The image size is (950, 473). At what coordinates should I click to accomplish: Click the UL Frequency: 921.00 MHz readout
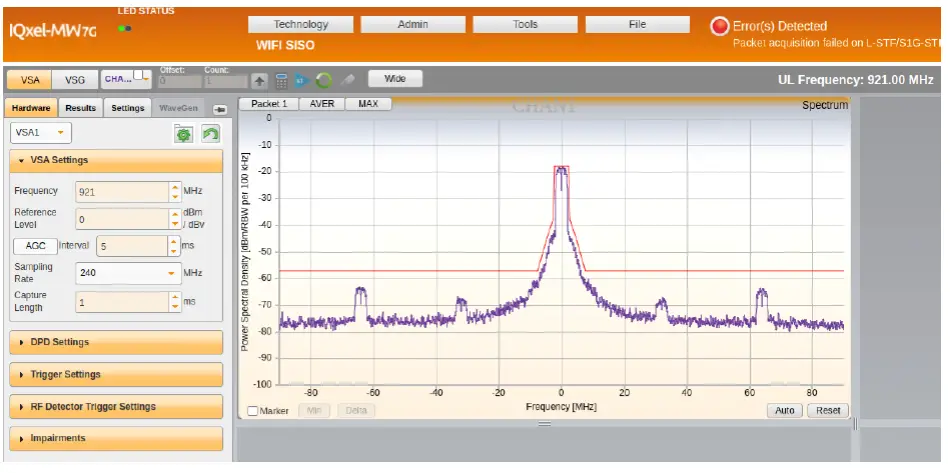855,79
